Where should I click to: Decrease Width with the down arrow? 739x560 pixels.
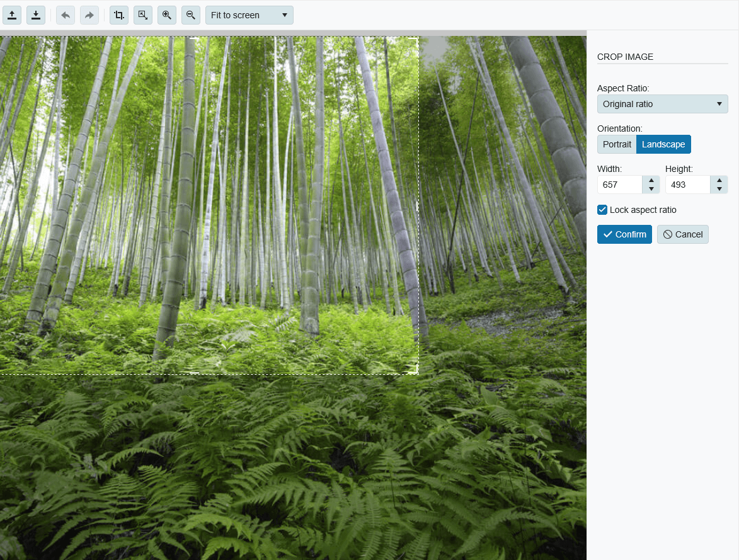click(651, 189)
